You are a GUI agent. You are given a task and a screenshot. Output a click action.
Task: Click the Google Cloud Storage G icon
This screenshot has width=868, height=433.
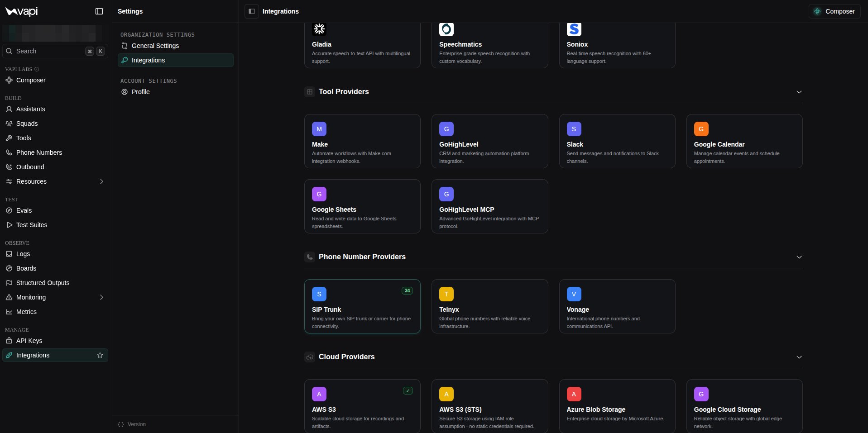701,394
